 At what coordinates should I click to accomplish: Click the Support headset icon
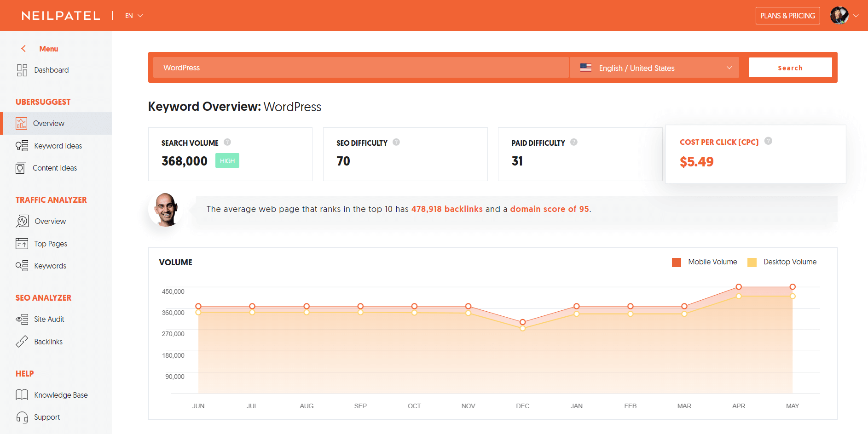pyautogui.click(x=22, y=417)
